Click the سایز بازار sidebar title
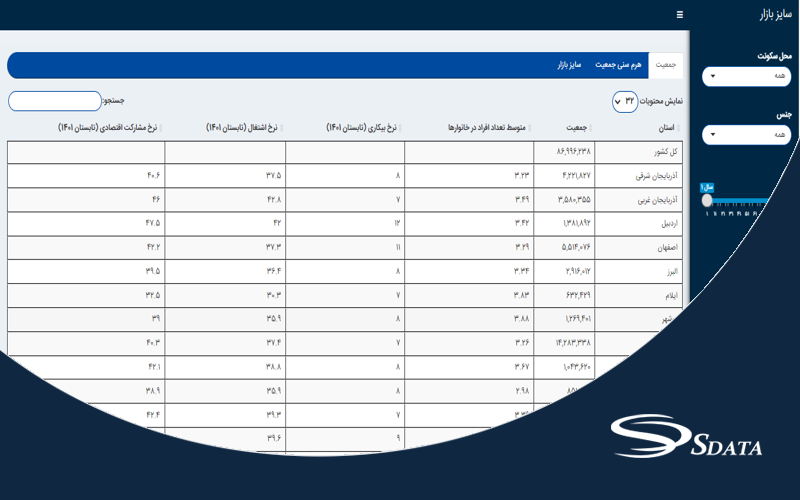 coord(769,15)
